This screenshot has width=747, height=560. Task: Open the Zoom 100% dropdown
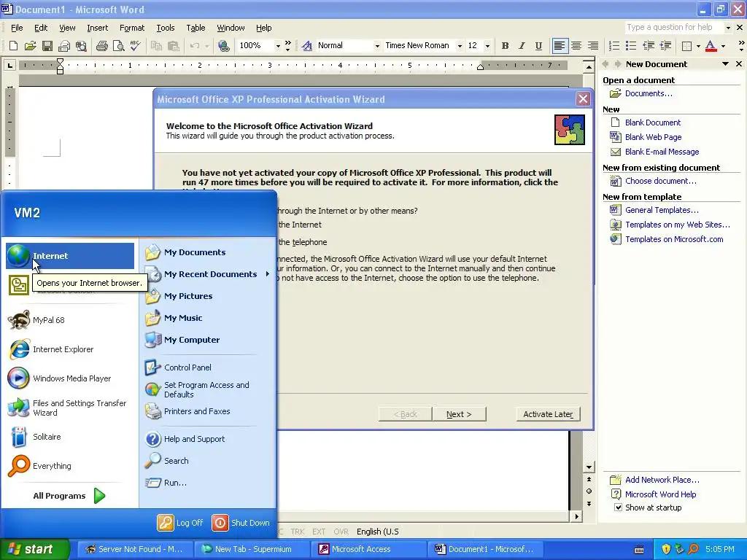coord(278,46)
